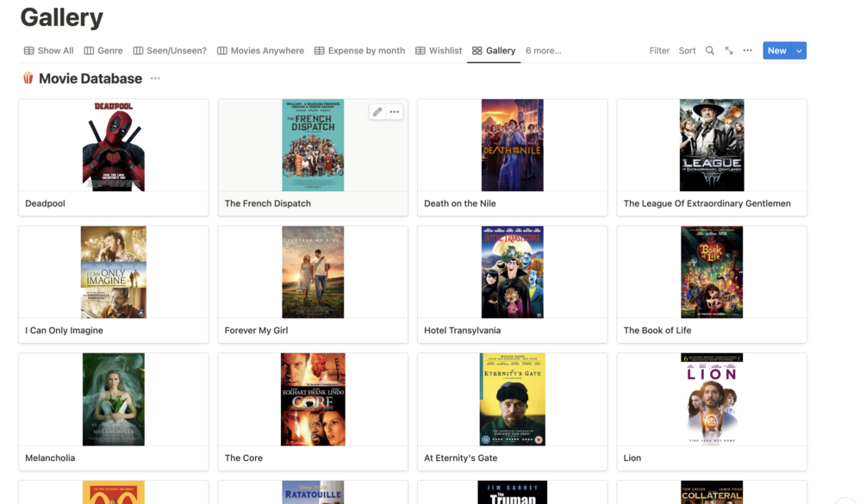Open the Lion movie poster

click(712, 400)
